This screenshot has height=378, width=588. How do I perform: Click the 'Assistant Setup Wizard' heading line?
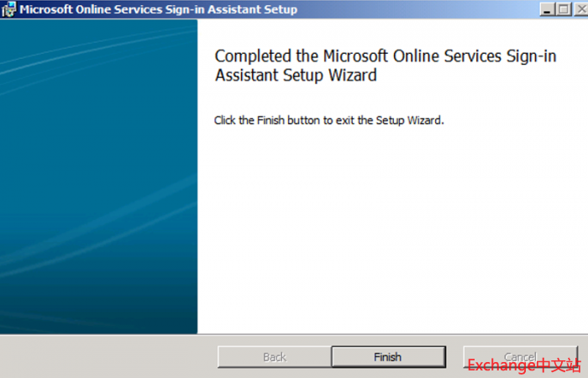point(296,76)
